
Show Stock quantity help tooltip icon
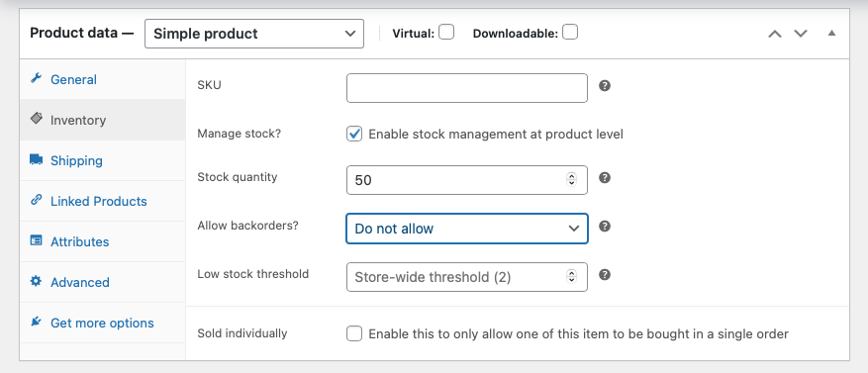(x=605, y=178)
